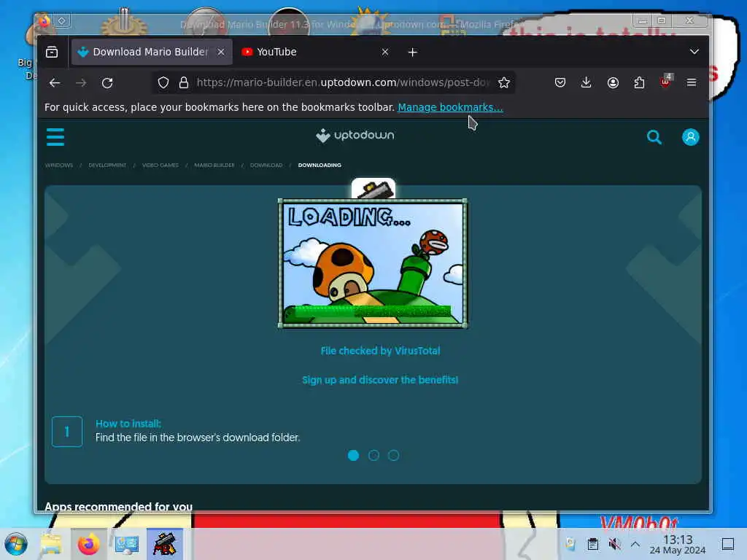This screenshot has height=560, width=747.
Task: Switch to Download Mario Builder tab
Action: (150, 52)
